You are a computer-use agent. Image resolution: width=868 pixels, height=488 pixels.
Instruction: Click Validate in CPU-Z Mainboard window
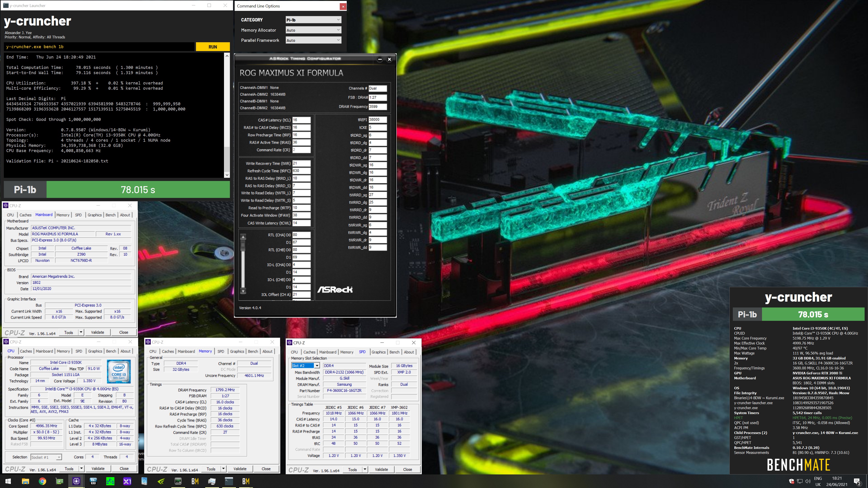pos(97,332)
